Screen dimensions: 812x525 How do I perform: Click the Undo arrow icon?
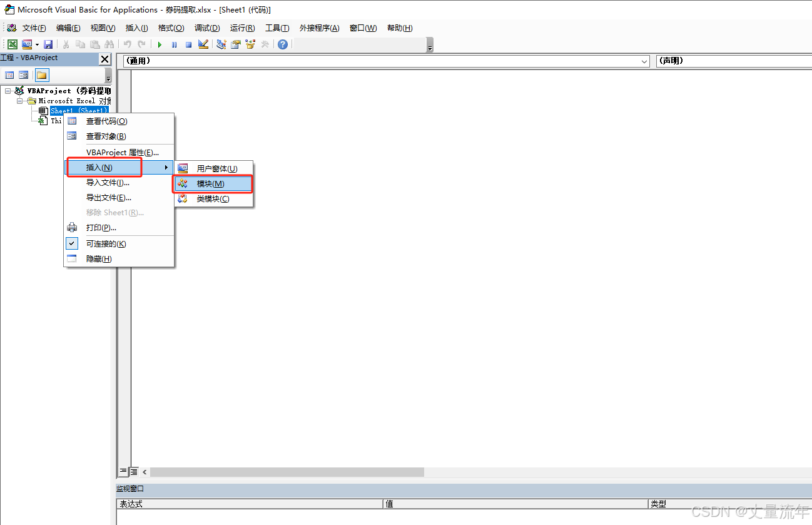127,44
